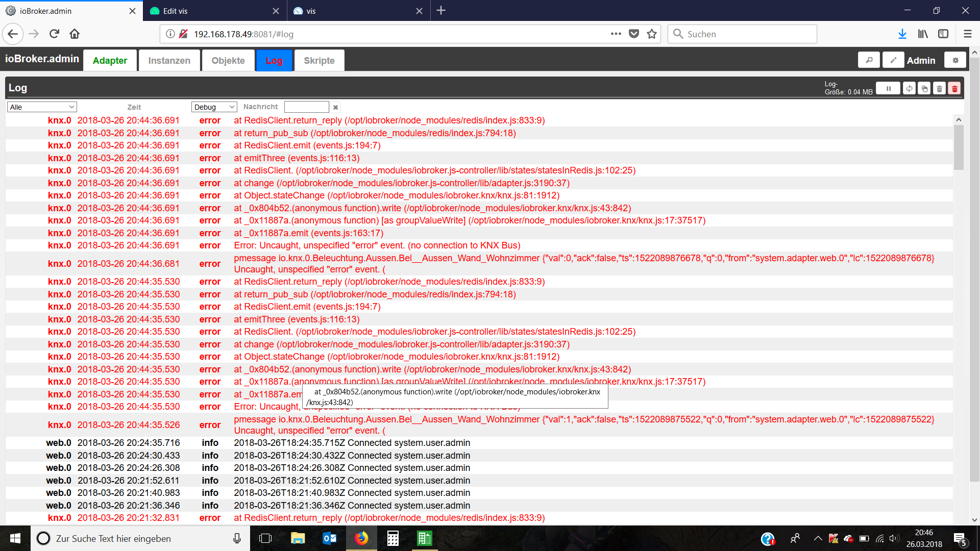The height and width of the screenshot is (551, 980).
Task: Go to the Firefox home page
Action: point(75,34)
